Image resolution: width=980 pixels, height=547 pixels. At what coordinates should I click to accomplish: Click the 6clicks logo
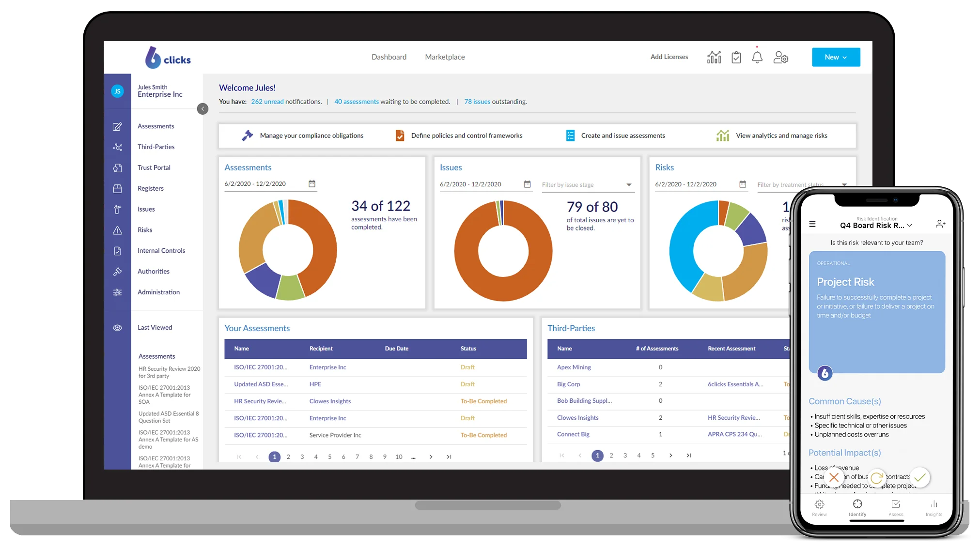(168, 58)
